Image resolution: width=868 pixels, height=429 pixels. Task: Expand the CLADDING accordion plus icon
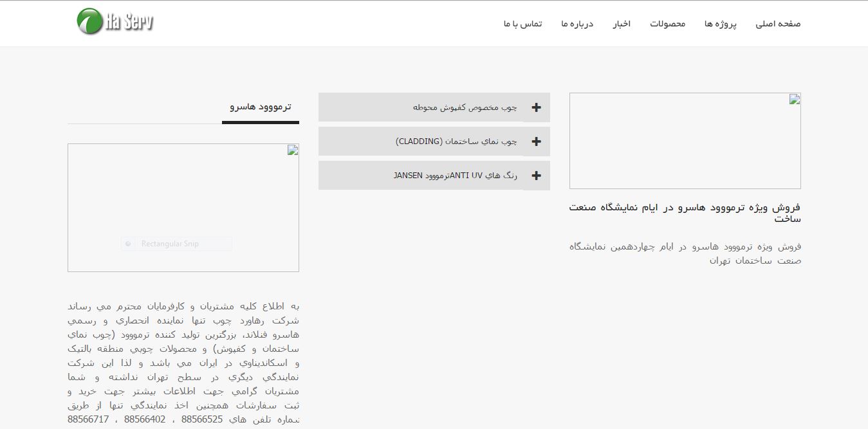click(x=537, y=141)
